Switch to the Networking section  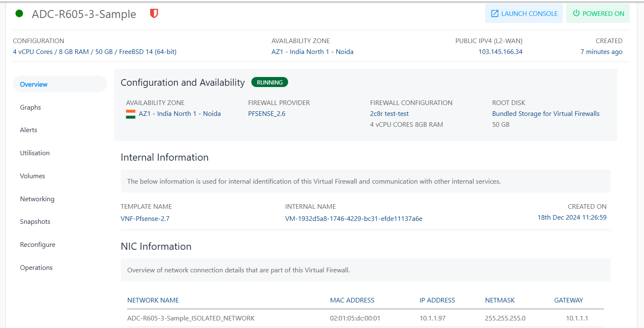pos(37,199)
